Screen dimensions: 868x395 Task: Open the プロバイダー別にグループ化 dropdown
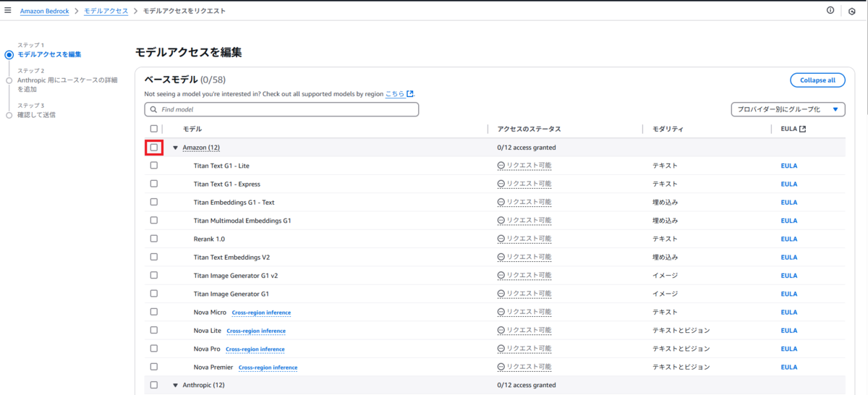[x=788, y=109]
